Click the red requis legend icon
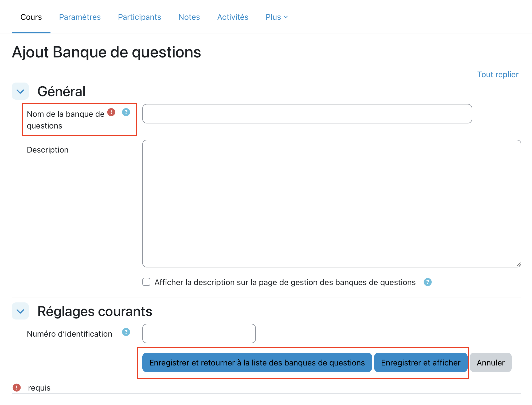The height and width of the screenshot is (405, 532). pyautogui.click(x=17, y=388)
